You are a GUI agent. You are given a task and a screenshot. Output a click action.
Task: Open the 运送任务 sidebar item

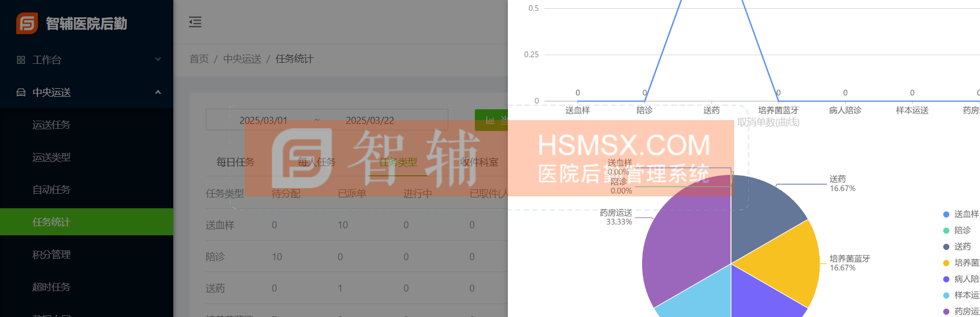pyautogui.click(x=51, y=125)
